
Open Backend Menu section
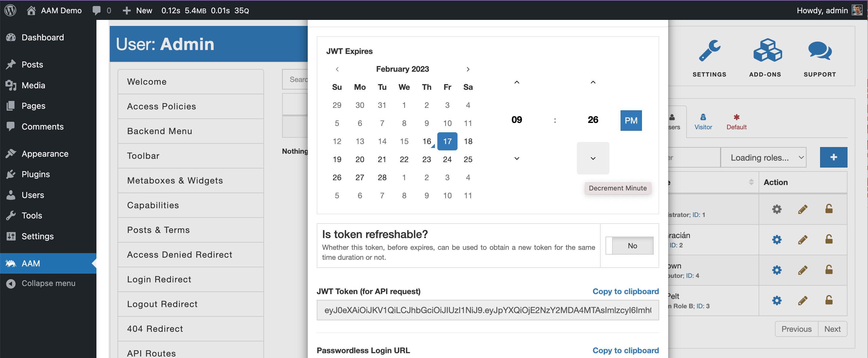point(190,131)
